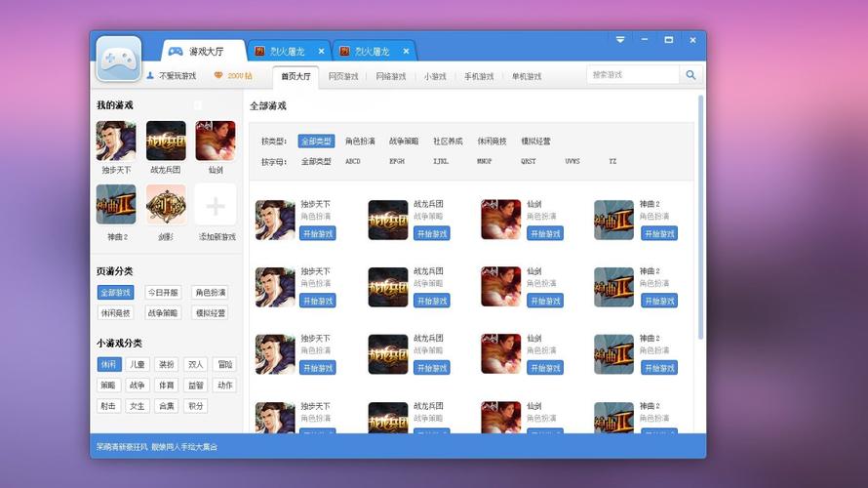
Task: Select 射击 mini-game category
Action: point(108,406)
